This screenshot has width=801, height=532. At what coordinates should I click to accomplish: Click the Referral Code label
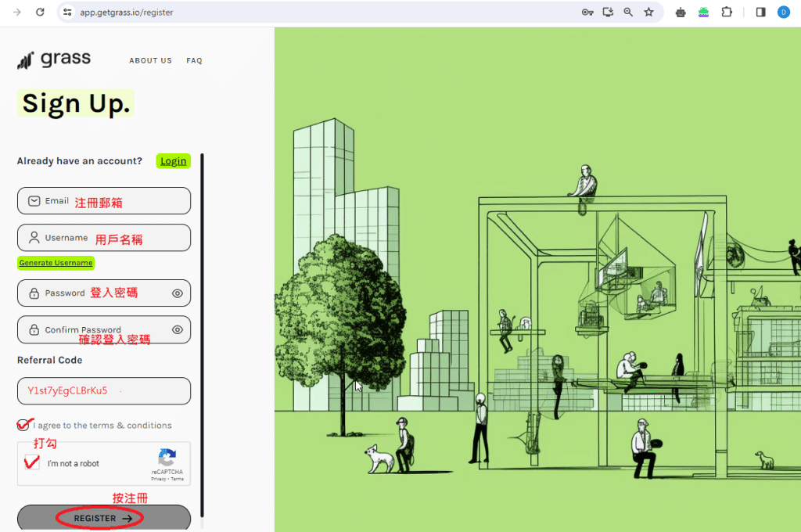(x=49, y=361)
